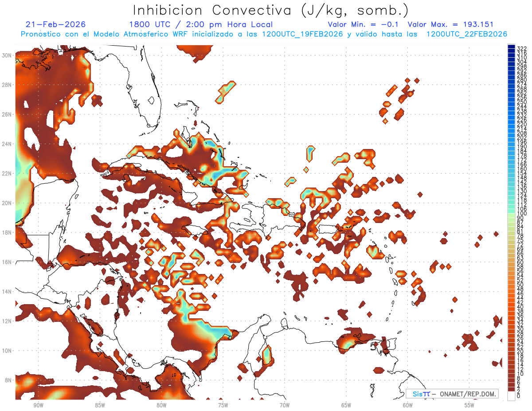Click the '0' value at the color scale bottom
Screen dimensions: 532x411
coord(518,396)
